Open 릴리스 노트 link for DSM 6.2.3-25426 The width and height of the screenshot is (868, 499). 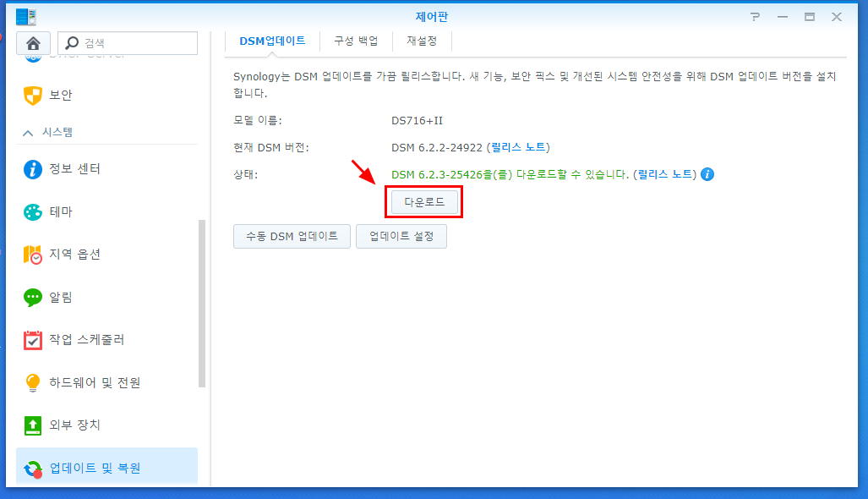click(x=665, y=174)
